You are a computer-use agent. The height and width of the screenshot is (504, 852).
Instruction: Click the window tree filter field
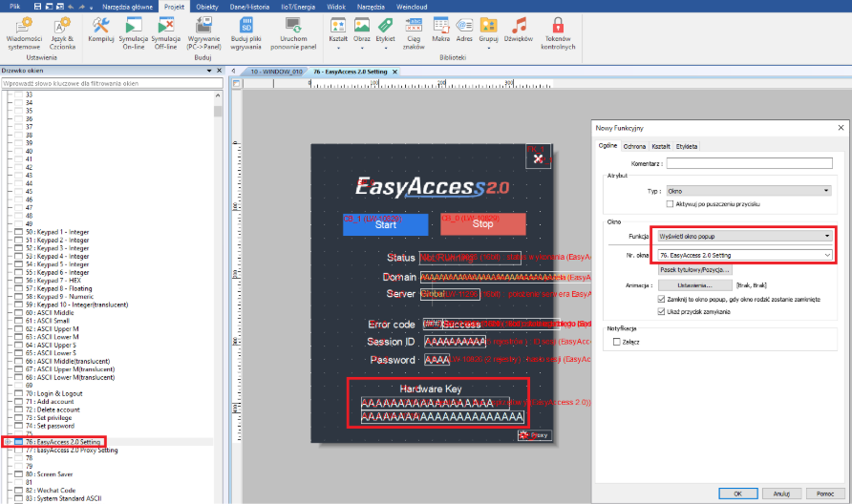click(x=112, y=83)
